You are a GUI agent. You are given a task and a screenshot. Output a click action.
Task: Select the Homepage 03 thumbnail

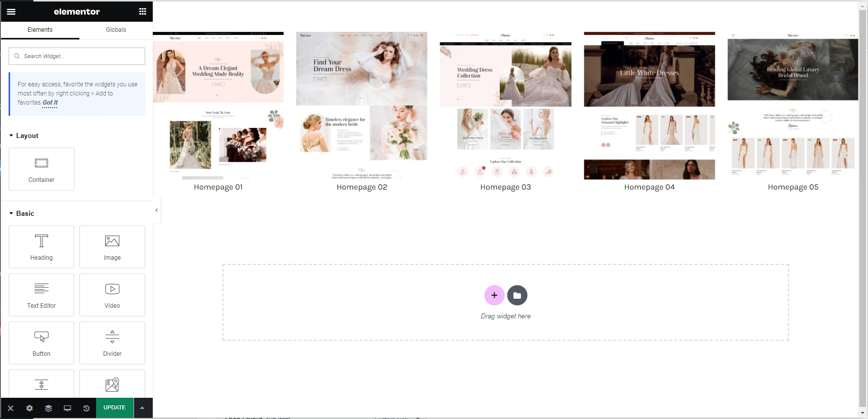[505, 106]
